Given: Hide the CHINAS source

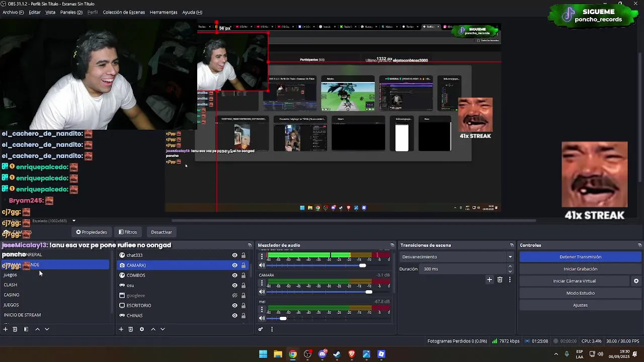Looking at the screenshot, I should [x=234, y=316].
